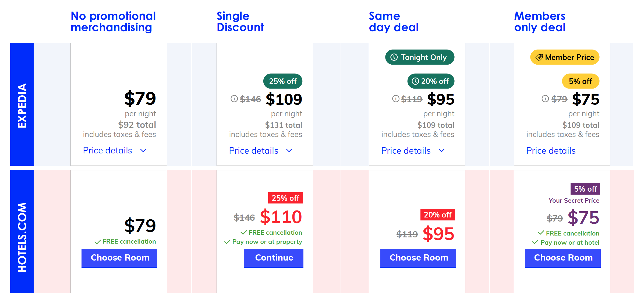Click the info icon beside struck-through $119
The width and height of the screenshot is (644, 302).
point(395,99)
